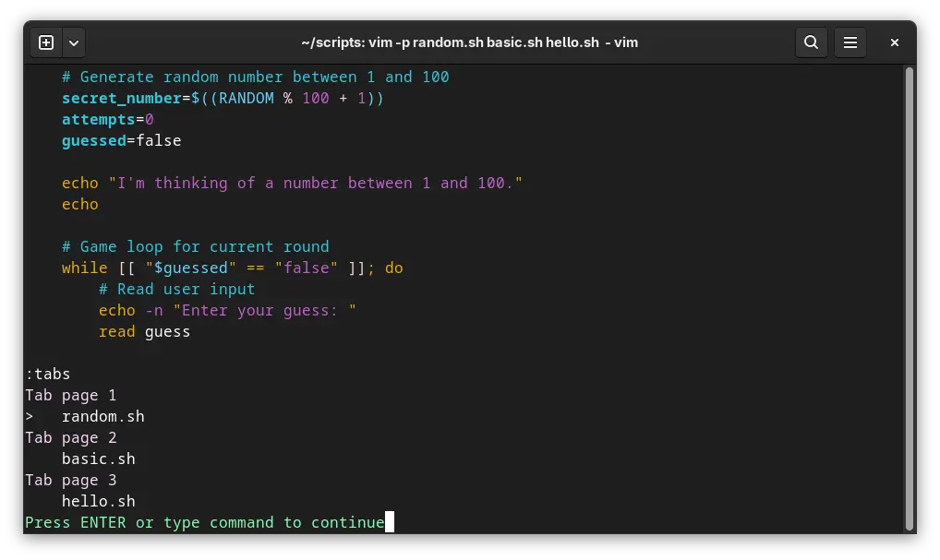Click the Press ENTER prompt line

pyautogui.click(x=203, y=522)
